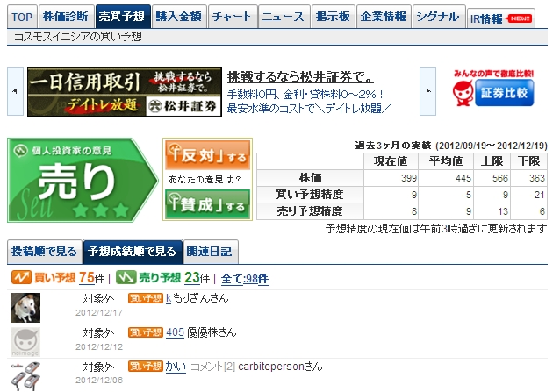This screenshot has height=392, width=553.
Task: Switch to the チャート tab
Action: 233,17
